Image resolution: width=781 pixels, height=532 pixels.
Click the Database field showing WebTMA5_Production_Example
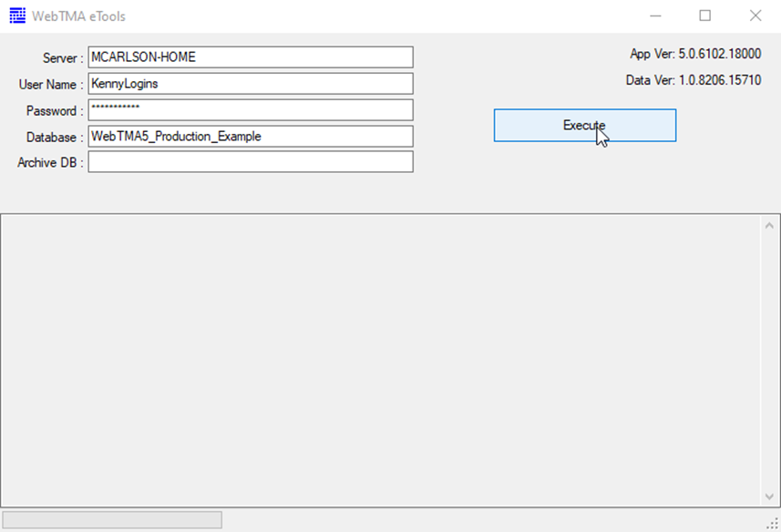point(249,136)
